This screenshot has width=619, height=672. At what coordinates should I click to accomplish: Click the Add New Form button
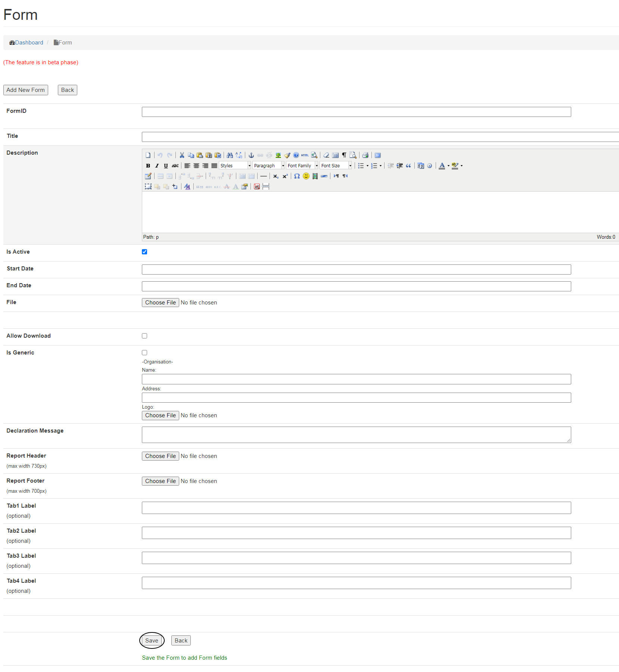click(26, 90)
